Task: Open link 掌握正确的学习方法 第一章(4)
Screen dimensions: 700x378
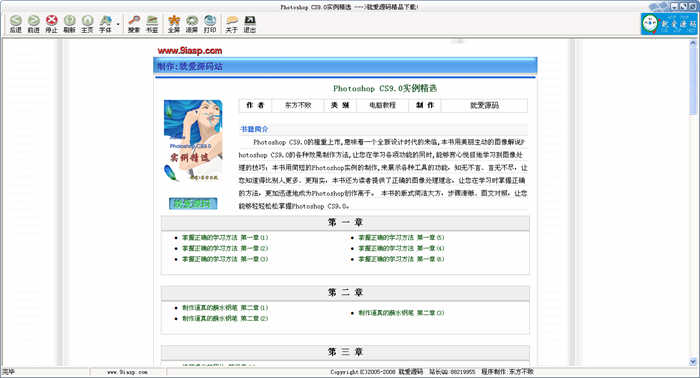Action: 401,248
